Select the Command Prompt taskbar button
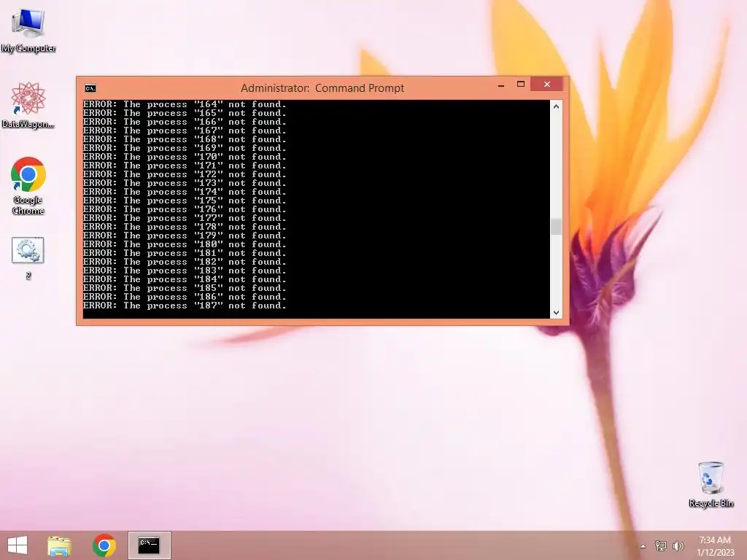747x560 pixels. [x=149, y=545]
